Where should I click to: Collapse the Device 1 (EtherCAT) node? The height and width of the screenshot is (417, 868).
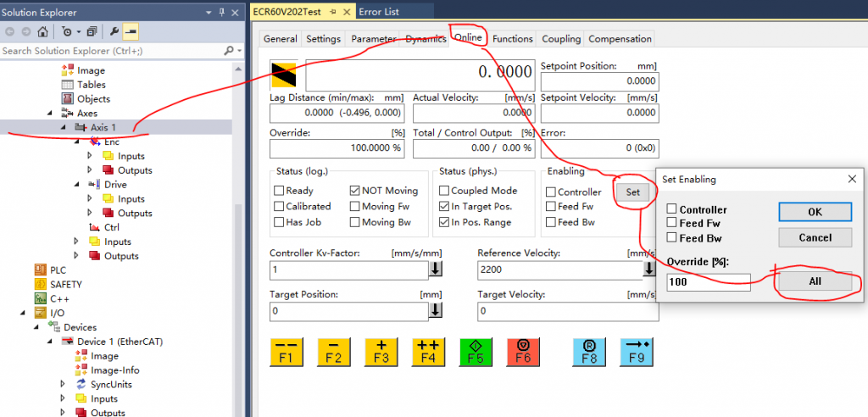point(50,342)
